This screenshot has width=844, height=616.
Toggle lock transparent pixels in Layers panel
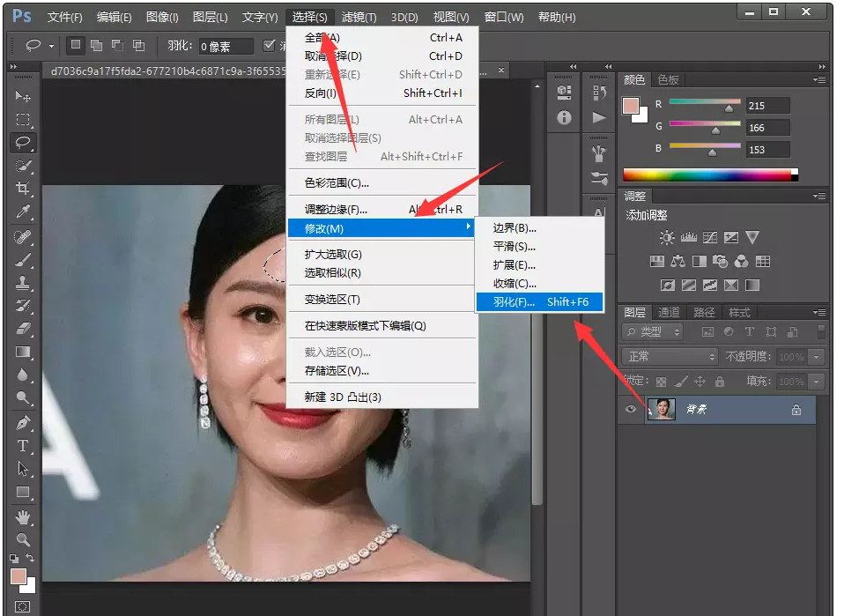662,382
